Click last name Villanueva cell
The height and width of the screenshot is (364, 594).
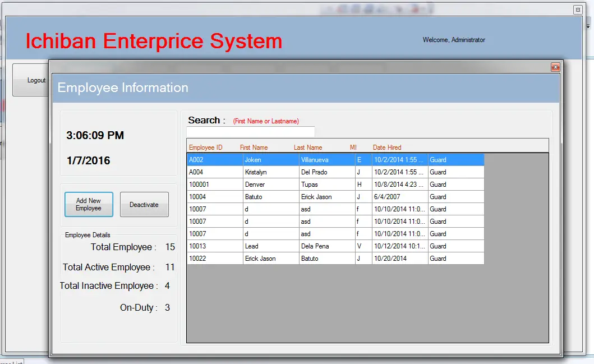coord(327,159)
